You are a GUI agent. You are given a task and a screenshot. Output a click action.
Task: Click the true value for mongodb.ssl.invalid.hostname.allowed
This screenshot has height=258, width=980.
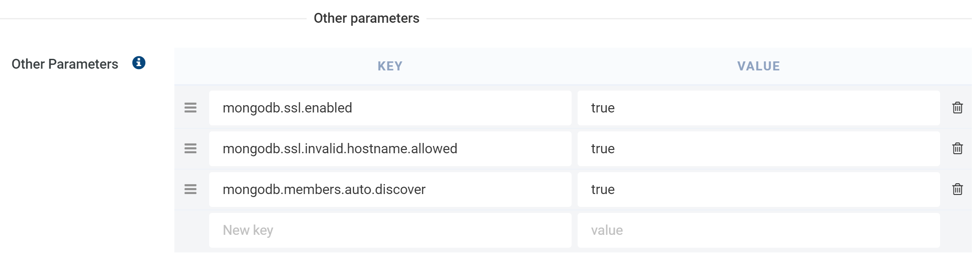(x=758, y=149)
